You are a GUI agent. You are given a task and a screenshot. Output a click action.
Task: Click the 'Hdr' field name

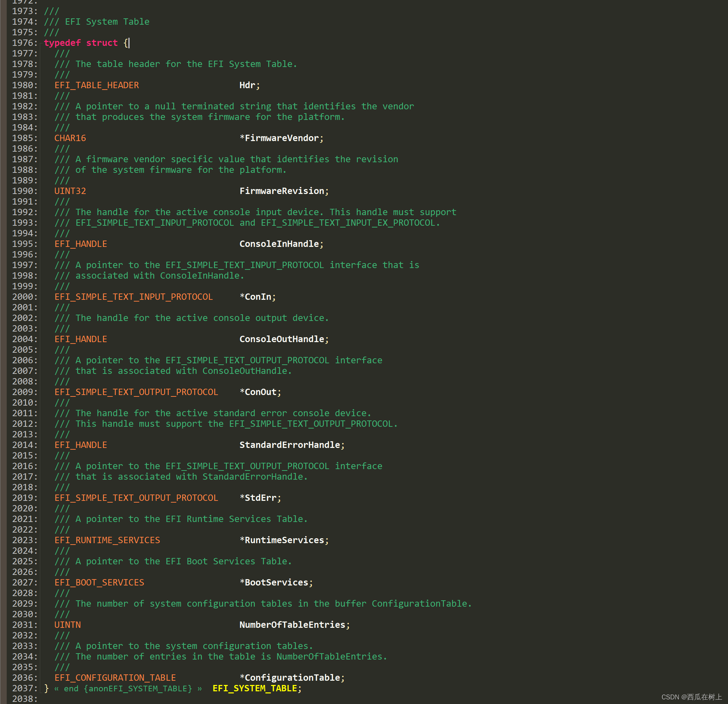[247, 85]
